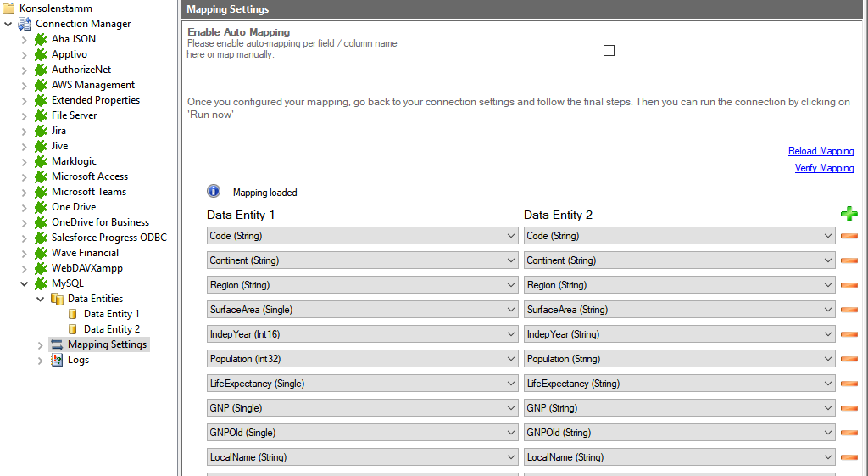Click the green plus add-mapping icon

point(849,214)
